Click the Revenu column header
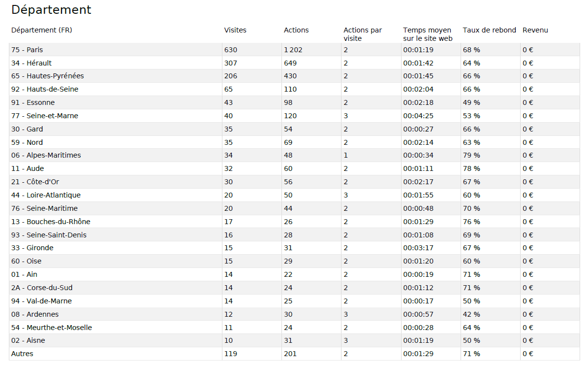 point(535,30)
